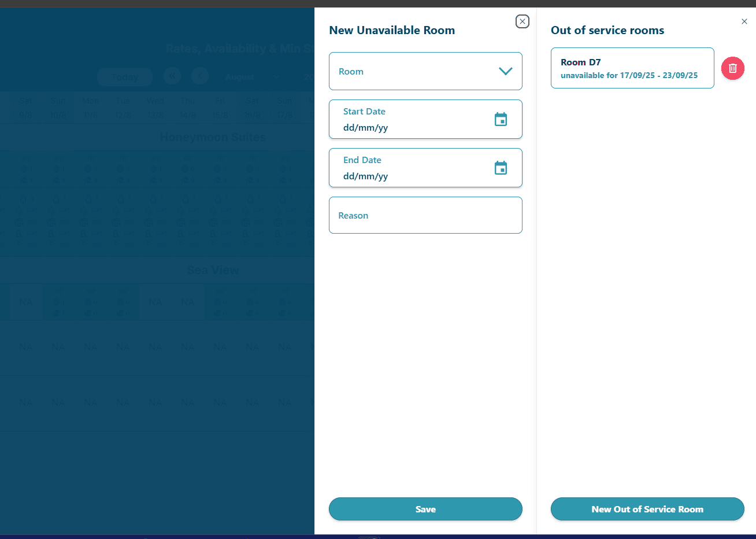Open the August month dropdown
The image size is (756, 539).
pyautogui.click(x=252, y=77)
